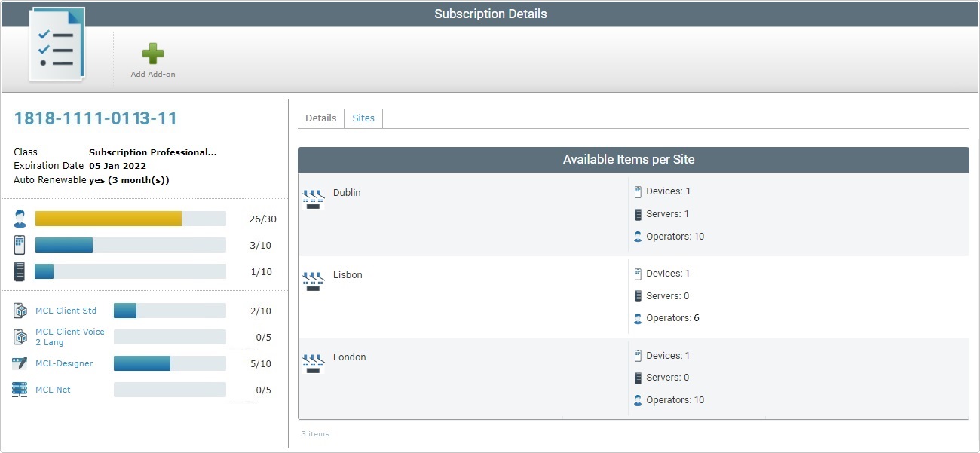This screenshot has width=980, height=453.
Task: Select the servers icon next to the 1/10 bar
Action: [20, 271]
